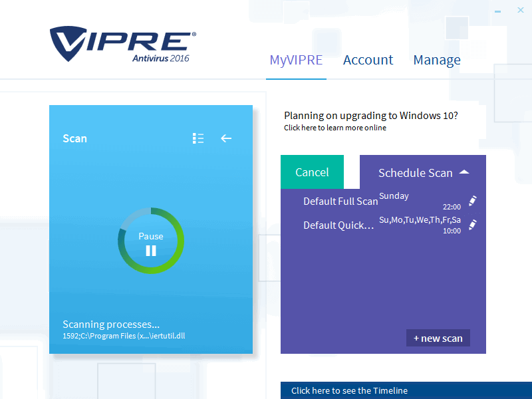Open the Manage section
The image size is (532, 399).
point(437,60)
